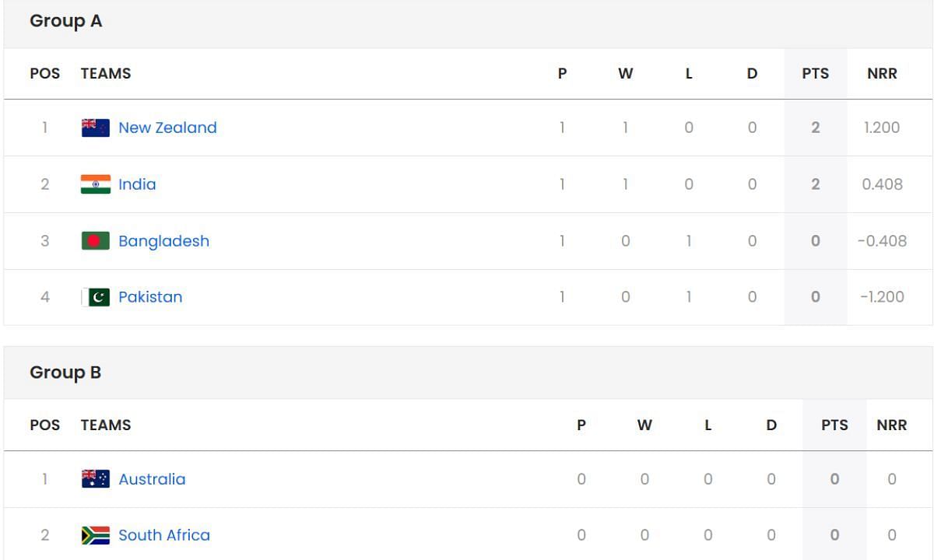Open the India team link
This screenshot has height=560, width=934.
[137, 184]
